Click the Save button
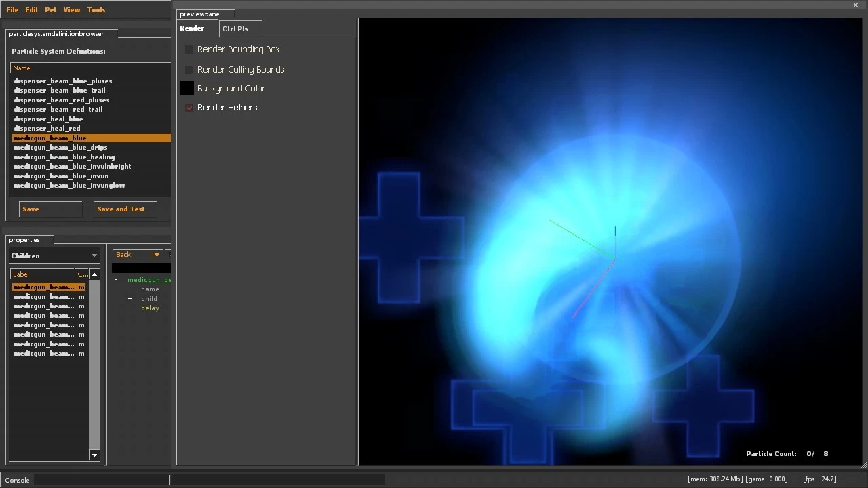 [x=50, y=209]
